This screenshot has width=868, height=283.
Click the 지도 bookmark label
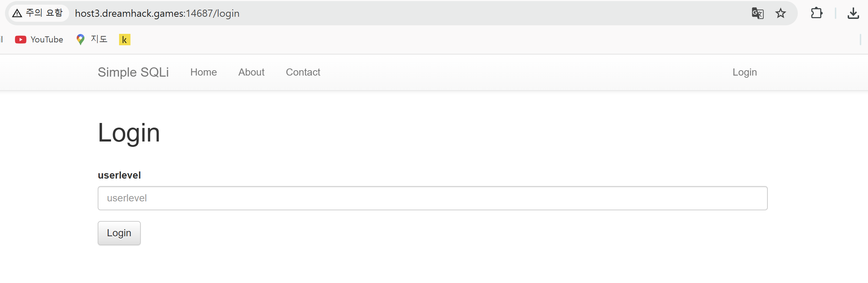99,39
